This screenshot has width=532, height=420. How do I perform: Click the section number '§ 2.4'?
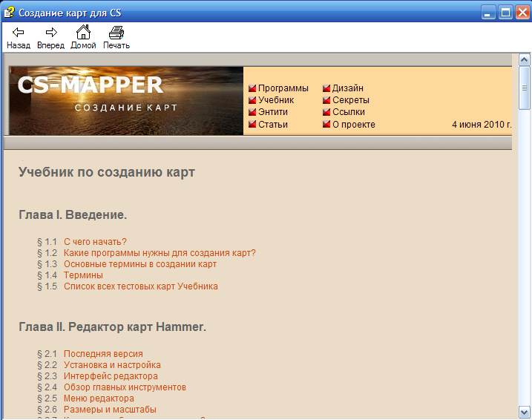[x=47, y=387]
